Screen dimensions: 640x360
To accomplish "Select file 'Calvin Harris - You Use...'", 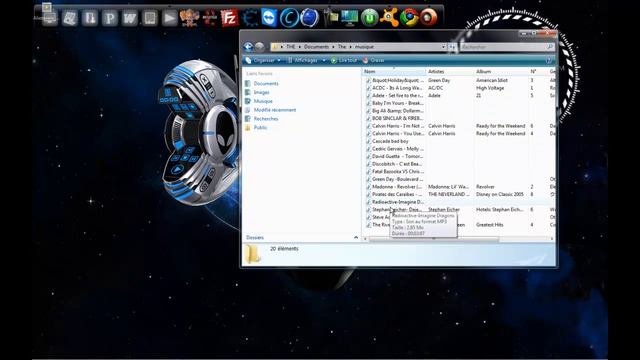I will click(x=398, y=133).
